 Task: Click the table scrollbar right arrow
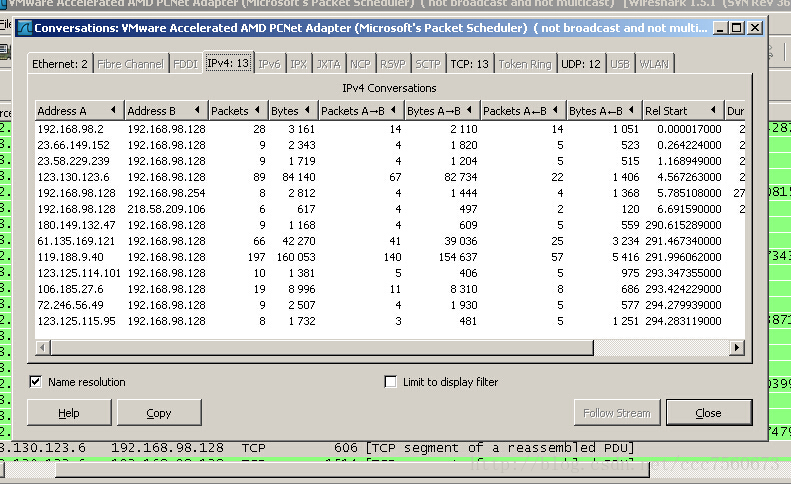pyautogui.click(x=737, y=348)
